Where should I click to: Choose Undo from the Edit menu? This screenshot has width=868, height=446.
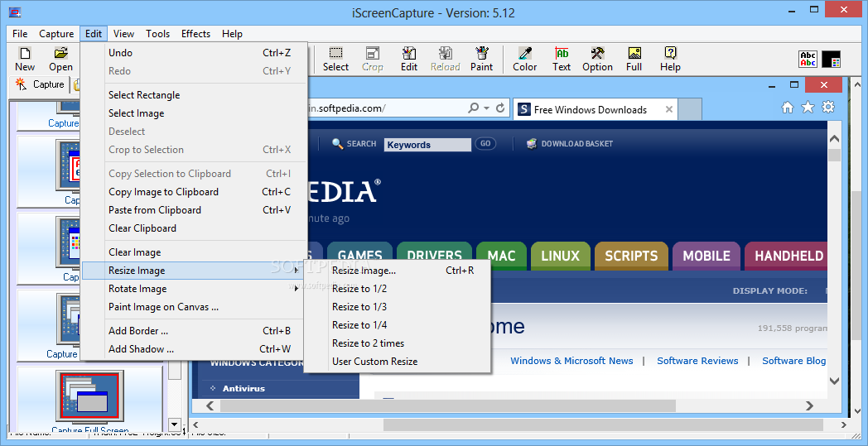(195, 53)
